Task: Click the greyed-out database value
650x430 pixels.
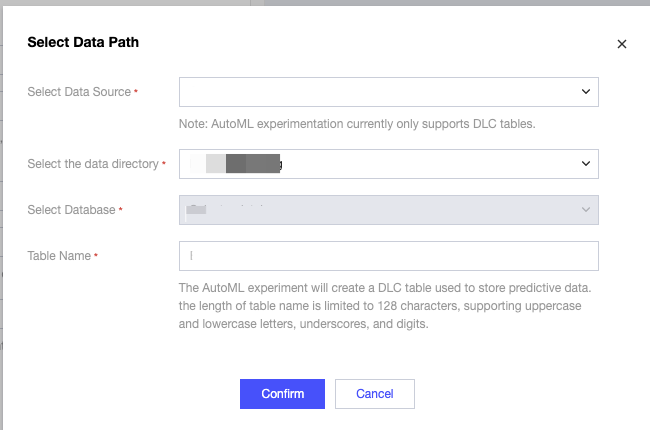Action: coord(225,210)
